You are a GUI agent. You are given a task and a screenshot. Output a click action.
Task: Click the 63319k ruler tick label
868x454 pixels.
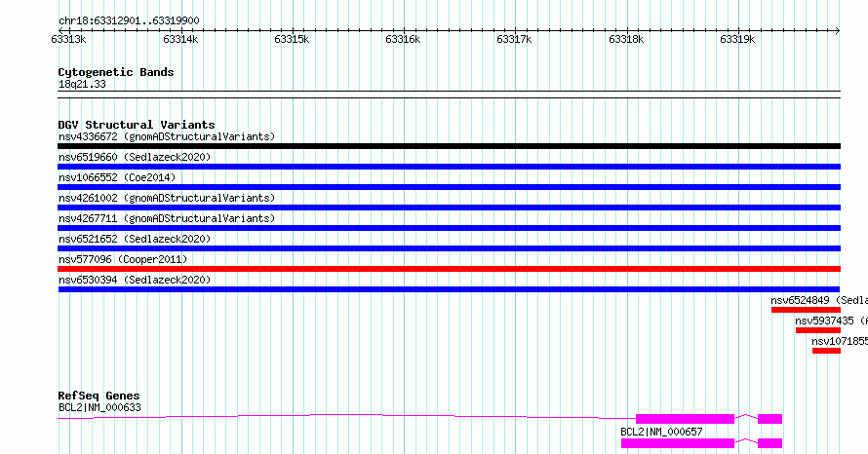737,40
